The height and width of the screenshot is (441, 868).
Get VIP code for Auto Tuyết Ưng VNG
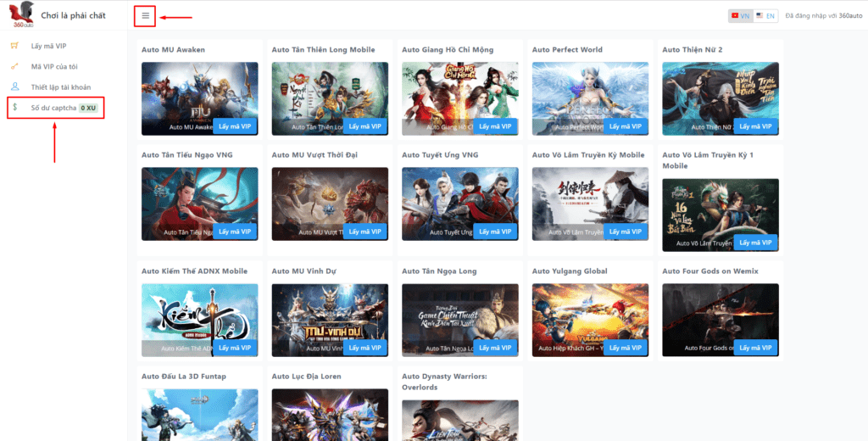(x=495, y=232)
